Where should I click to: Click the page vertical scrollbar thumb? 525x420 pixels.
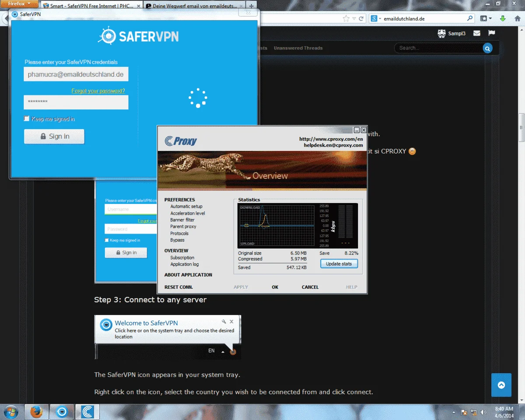[x=521, y=127]
